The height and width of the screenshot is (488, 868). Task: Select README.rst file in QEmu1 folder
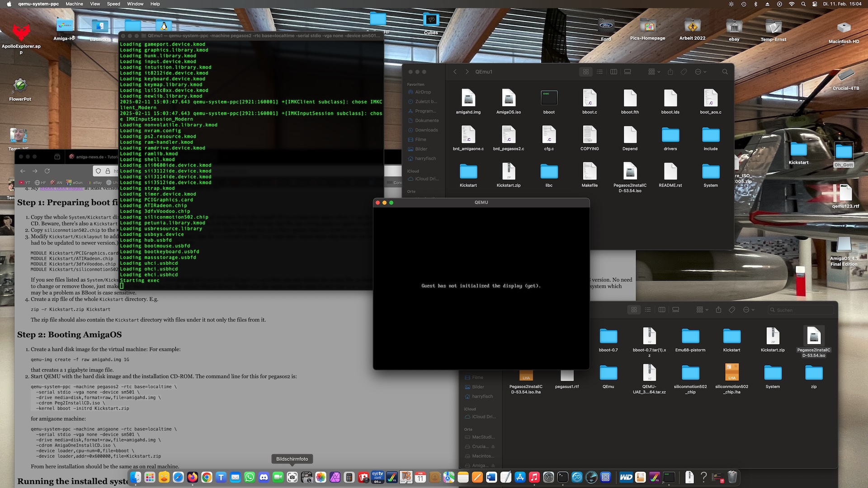tap(670, 175)
